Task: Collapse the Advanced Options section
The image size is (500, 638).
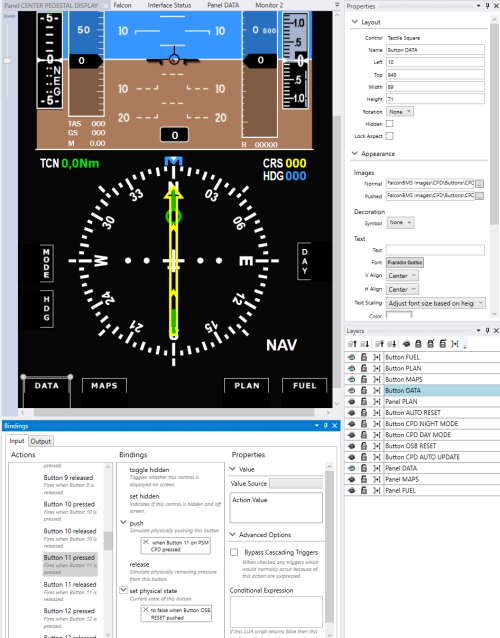Action: (233, 534)
